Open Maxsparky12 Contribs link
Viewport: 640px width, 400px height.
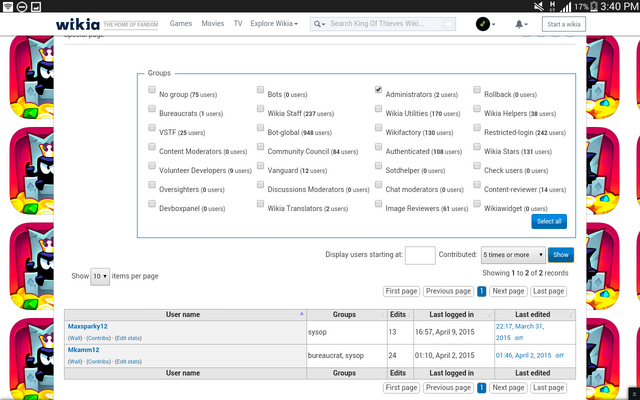coord(99,338)
